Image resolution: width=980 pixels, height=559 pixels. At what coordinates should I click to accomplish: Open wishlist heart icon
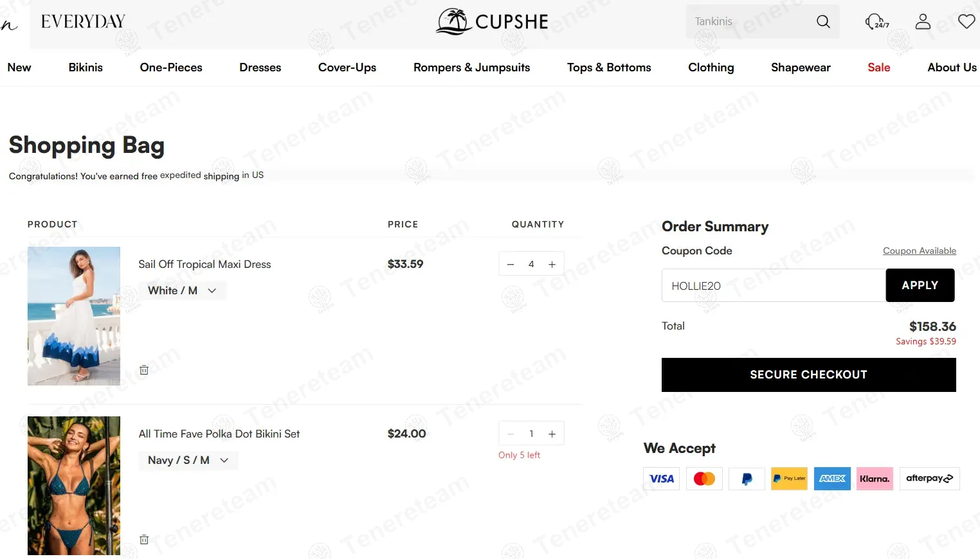pos(966,22)
